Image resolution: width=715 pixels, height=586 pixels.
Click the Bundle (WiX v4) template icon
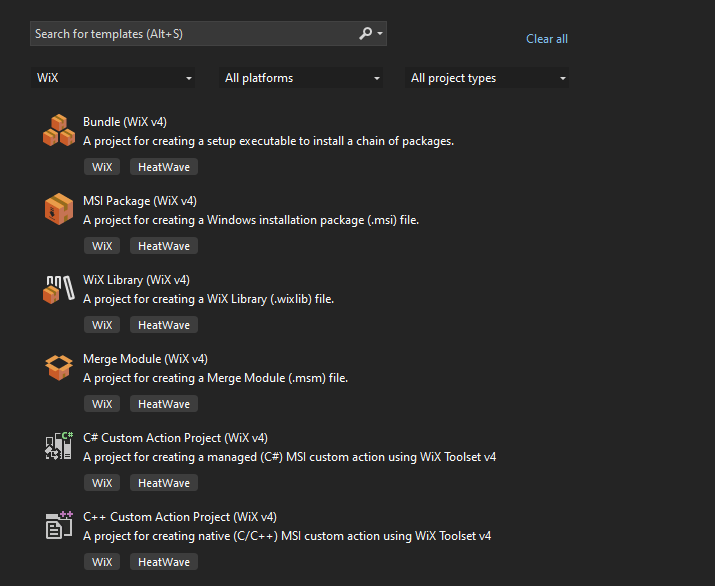click(x=58, y=131)
